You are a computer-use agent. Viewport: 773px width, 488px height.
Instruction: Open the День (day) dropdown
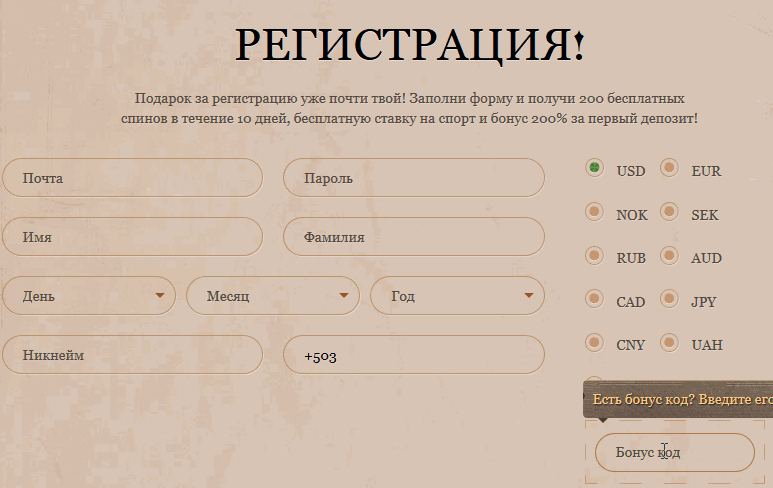(89, 296)
